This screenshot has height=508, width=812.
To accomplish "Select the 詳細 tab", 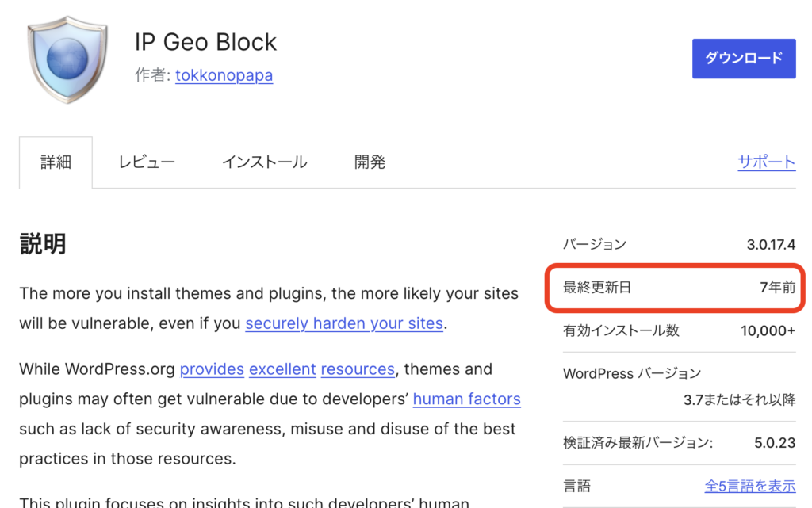I will tap(56, 162).
